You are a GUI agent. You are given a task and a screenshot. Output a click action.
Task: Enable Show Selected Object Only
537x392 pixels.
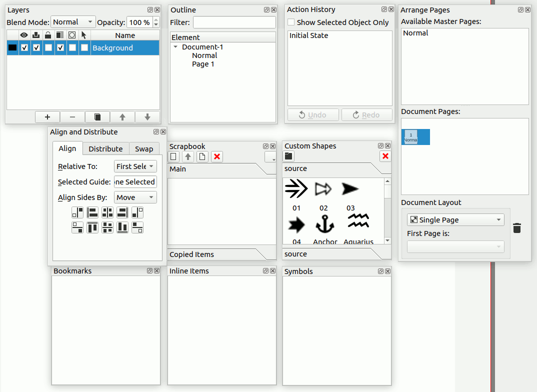291,22
